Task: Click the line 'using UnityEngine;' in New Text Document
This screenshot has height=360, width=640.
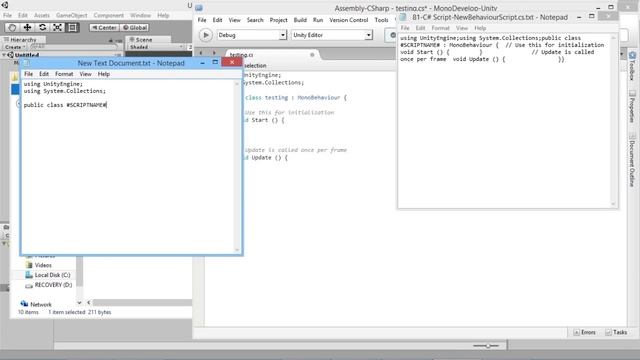Action: pos(53,84)
